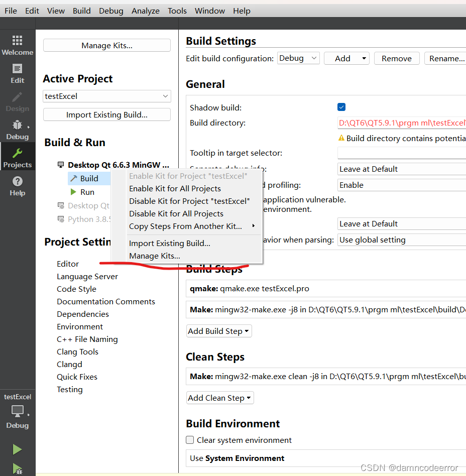Expand Copy Steps From Another Kit submenu
The height and width of the screenshot is (476, 466).
coord(194,226)
